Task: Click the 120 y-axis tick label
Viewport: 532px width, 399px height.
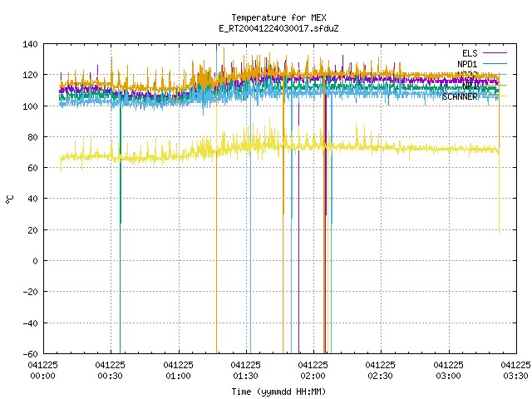Action: pos(30,75)
